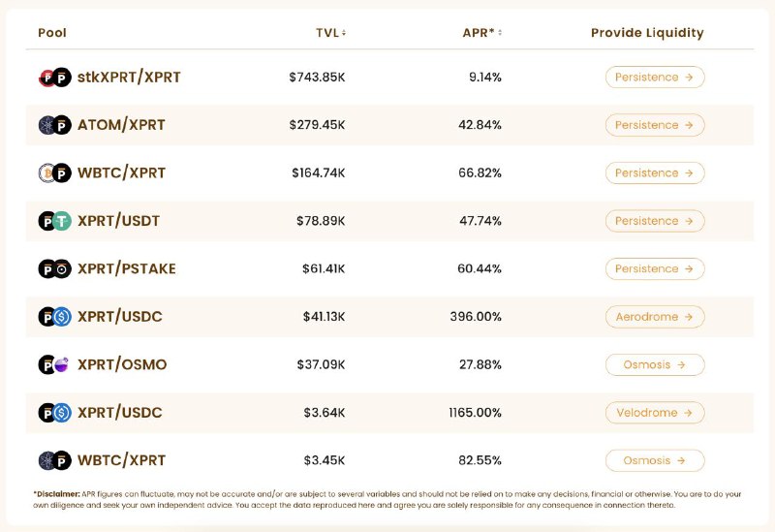Open Osmosis link for WBTC/XPRT 82.55% pool
This screenshot has height=532, width=775.
click(x=655, y=461)
